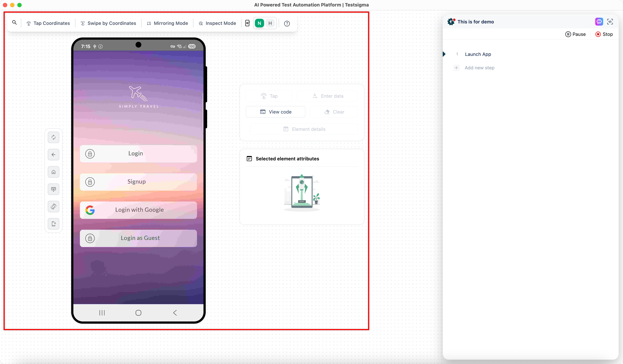Select the save screenshot icon in the sidebar

[x=53, y=224]
